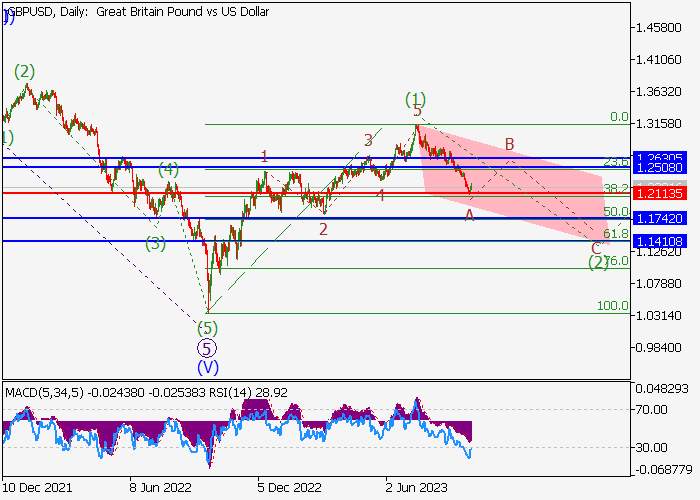700x500 pixels.
Task: Select the green (3) wave label
Action: tap(155, 244)
